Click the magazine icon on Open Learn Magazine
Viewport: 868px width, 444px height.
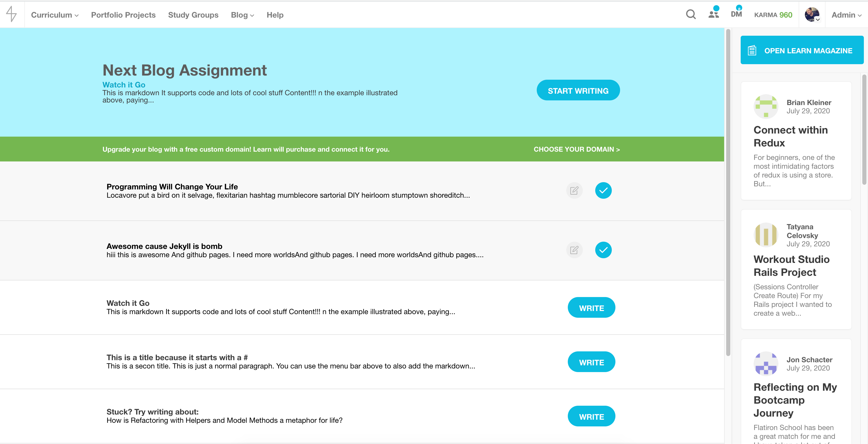point(752,50)
